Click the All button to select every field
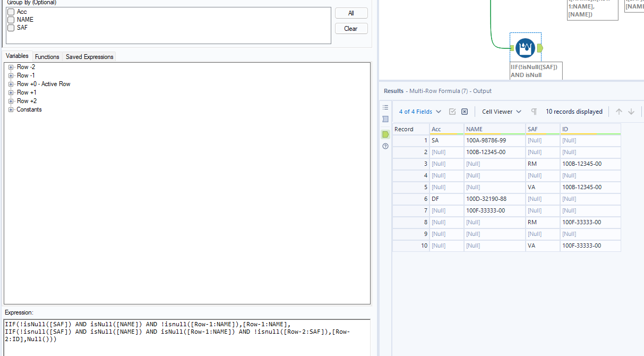 point(351,13)
